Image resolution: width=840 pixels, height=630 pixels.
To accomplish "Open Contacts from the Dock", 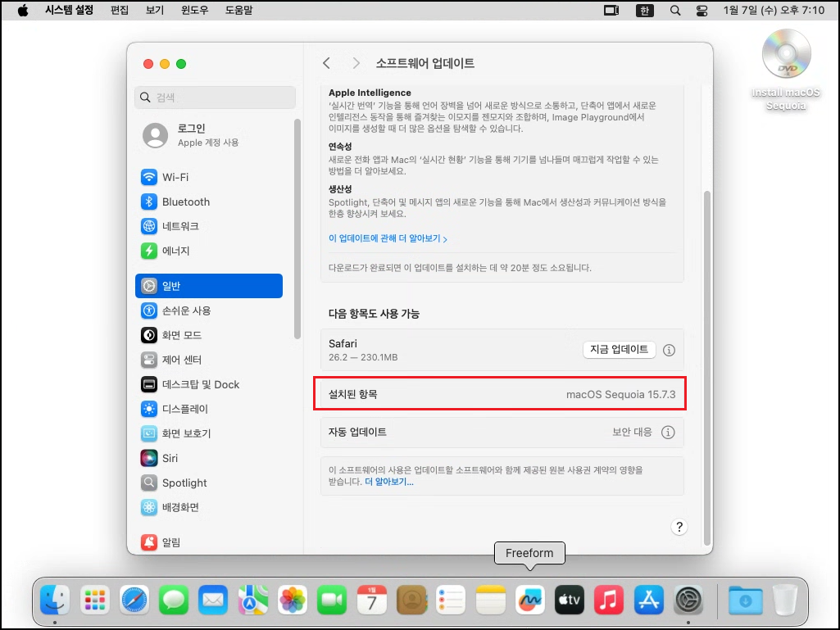I will [411, 600].
